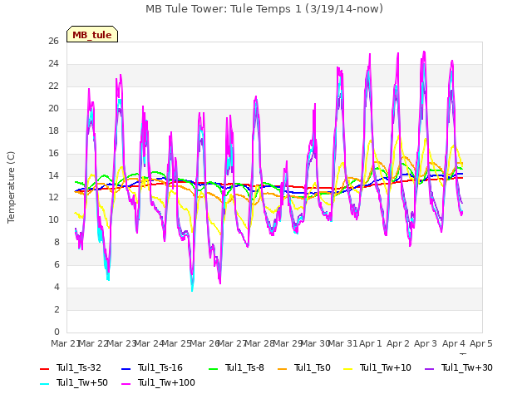Click the purple Tul1_Tw+30 legend swatch
Screen dimensions: 532x399
[429, 368]
